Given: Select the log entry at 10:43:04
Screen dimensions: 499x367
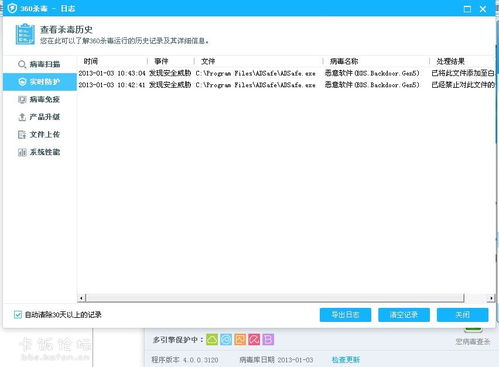Looking at the screenshot, I should coord(286,73).
